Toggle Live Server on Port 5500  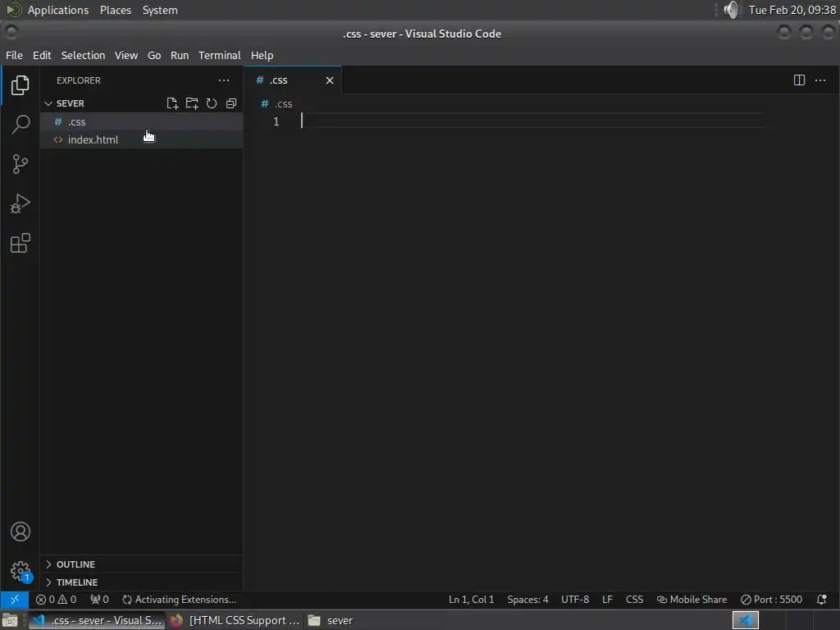[771, 600]
